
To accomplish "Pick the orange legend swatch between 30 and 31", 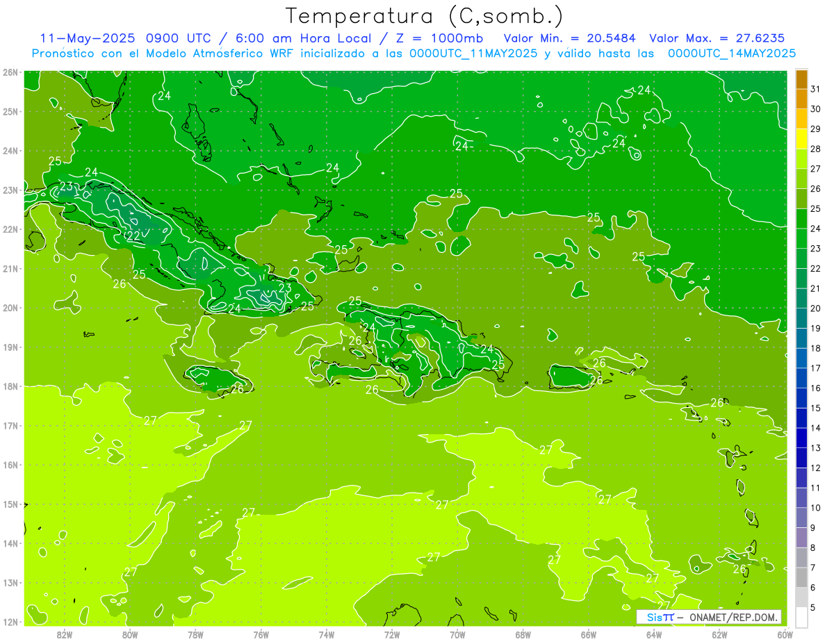I will click(801, 99).
